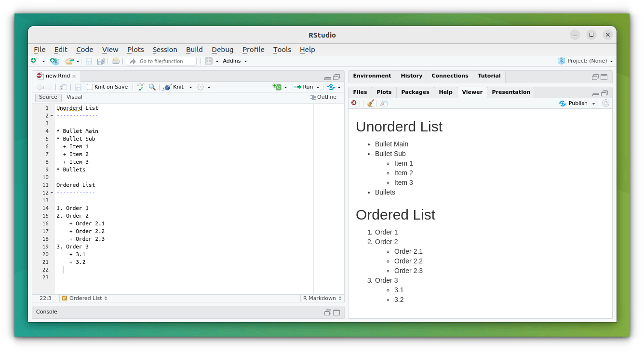Click the Find/Replace magnifier icon
The width and height of the screenshot is (644, 352).
[152, 87]
